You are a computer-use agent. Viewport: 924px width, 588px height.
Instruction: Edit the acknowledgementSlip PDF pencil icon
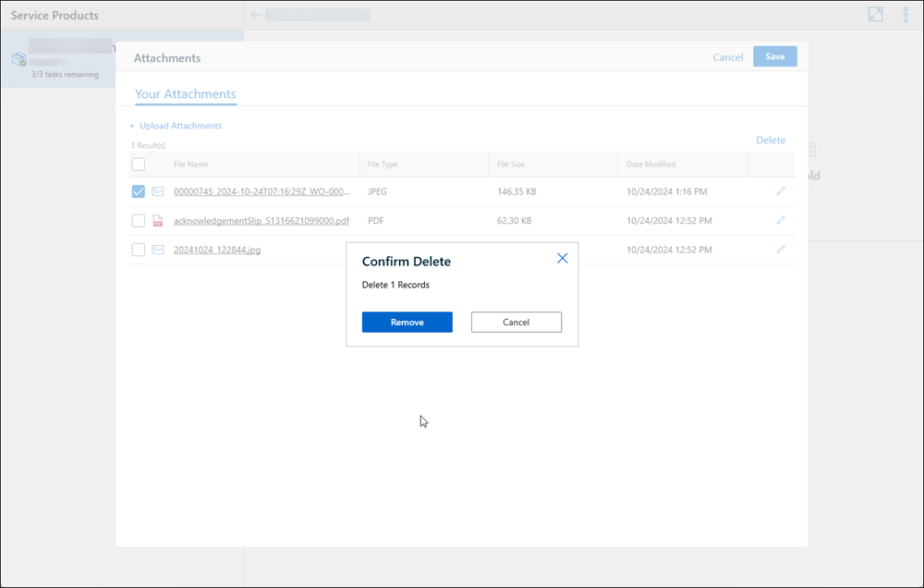point(781,220)
